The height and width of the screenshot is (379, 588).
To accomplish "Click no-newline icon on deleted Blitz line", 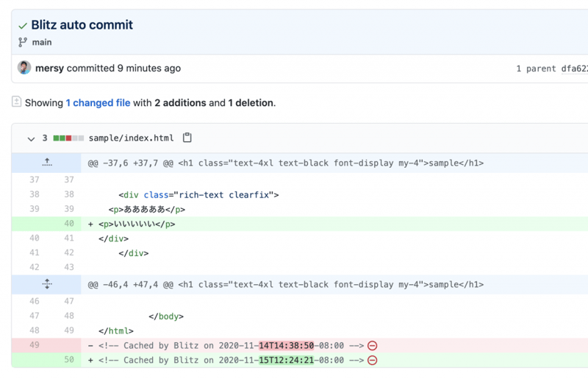I will point(373,345).
